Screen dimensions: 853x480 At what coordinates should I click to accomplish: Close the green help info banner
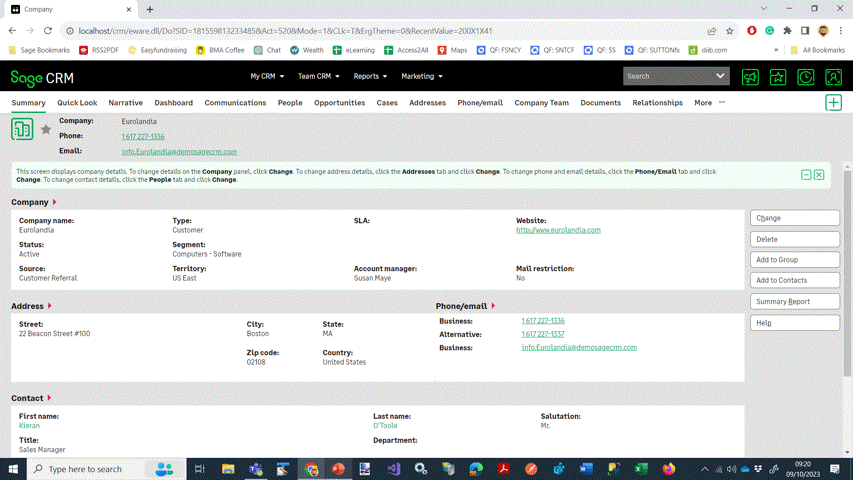point(819,175)
